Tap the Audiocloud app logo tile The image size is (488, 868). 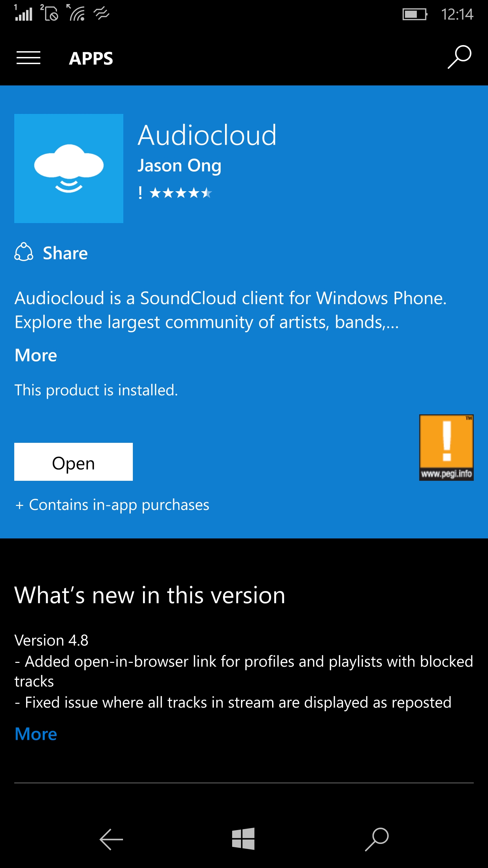[x=69, y=169]
